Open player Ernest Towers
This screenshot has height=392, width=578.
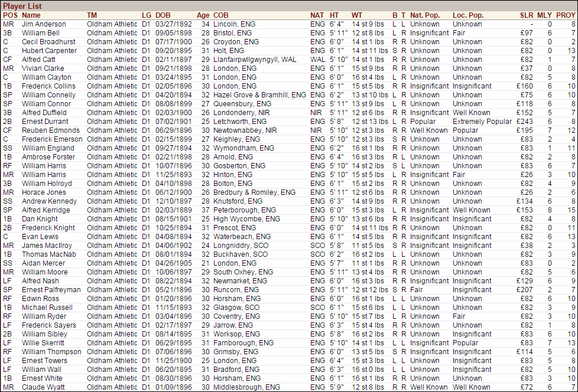click(x=44, y=360)
